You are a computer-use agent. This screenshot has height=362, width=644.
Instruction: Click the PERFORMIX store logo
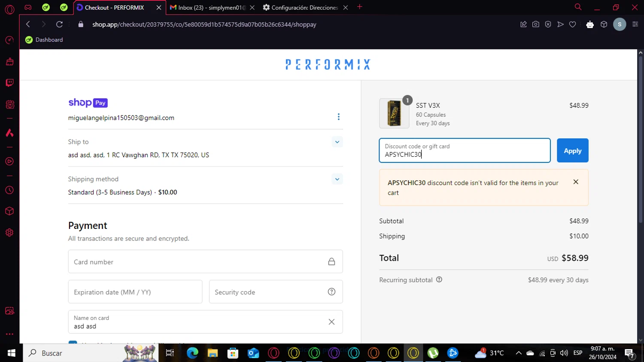pyautogui.click(x=328, y=64)
